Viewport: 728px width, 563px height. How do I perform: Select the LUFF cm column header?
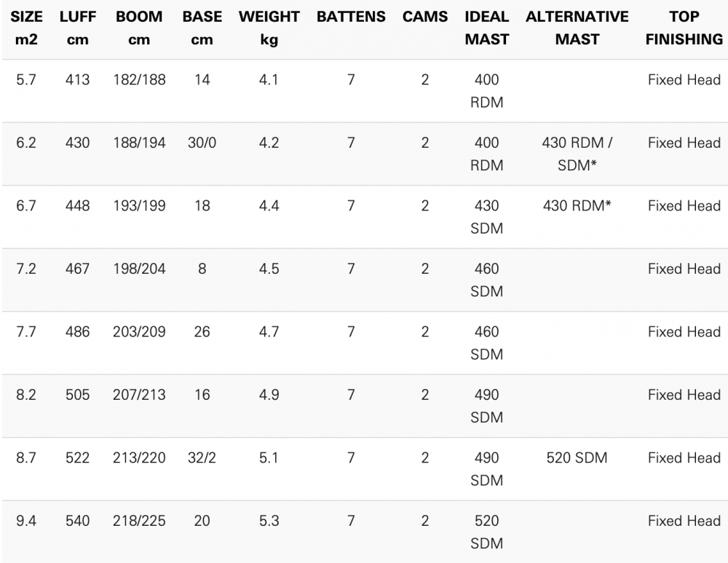pos(77,28)
